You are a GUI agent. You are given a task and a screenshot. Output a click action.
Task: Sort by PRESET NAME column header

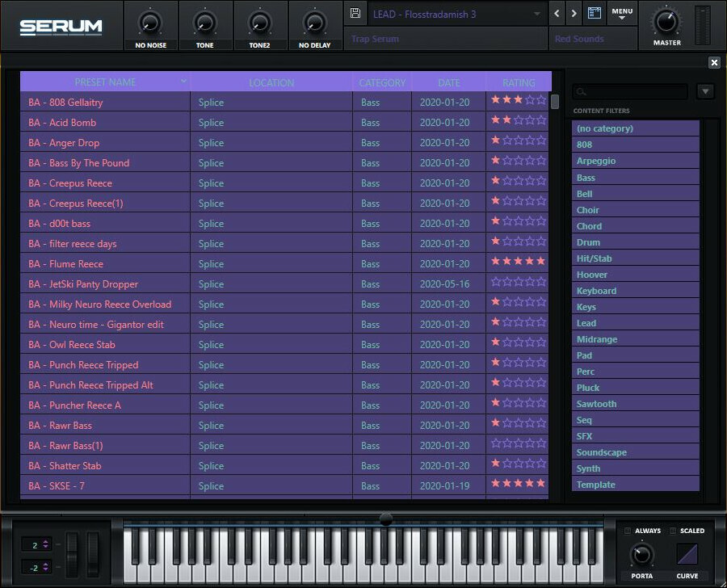(x=105, y=82)
